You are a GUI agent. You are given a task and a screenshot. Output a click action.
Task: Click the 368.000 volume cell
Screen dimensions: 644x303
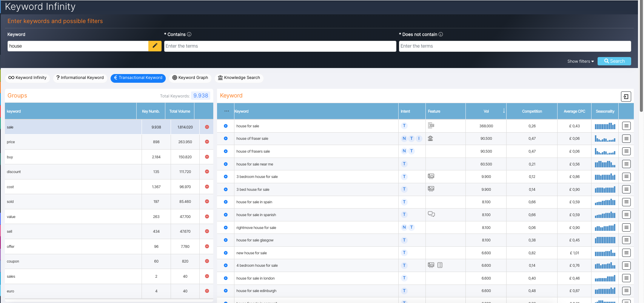[486, 126]
